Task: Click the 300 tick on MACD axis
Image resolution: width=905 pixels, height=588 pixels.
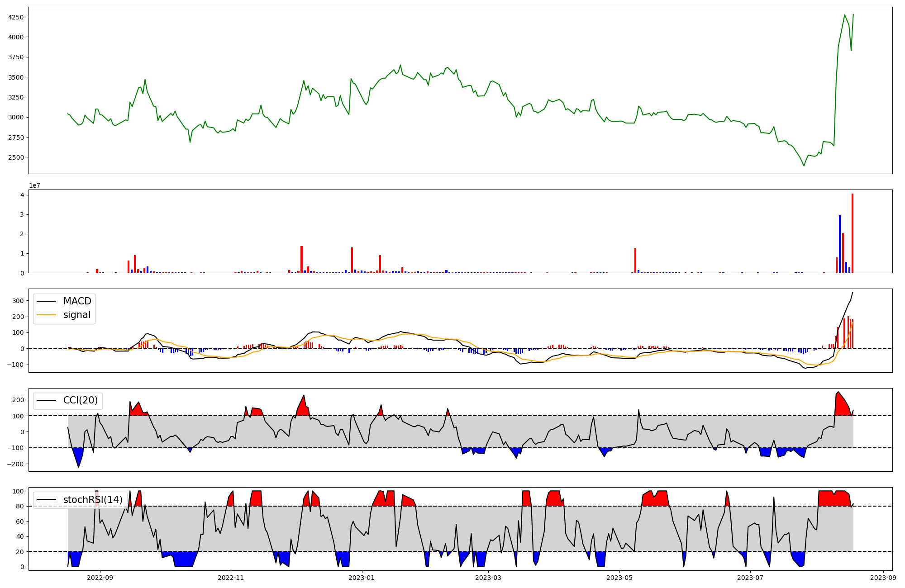Action: tap(18, 301)
